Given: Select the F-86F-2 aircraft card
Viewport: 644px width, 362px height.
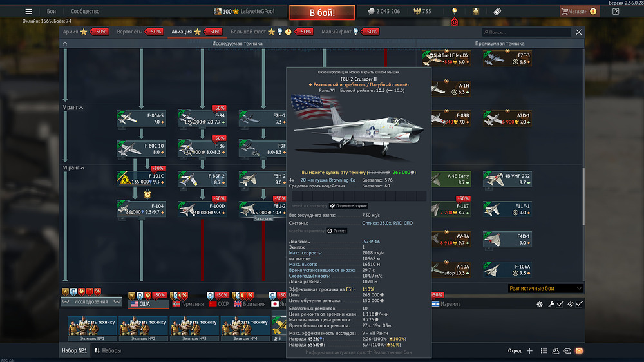Looking at the screenshot, I should [202, 178].
